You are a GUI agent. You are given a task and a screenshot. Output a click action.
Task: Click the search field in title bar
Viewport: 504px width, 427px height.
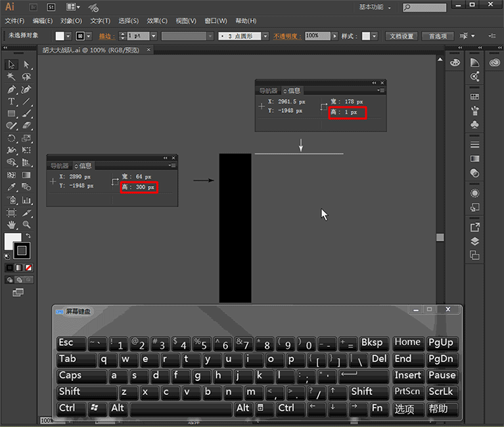coord(424,7)
